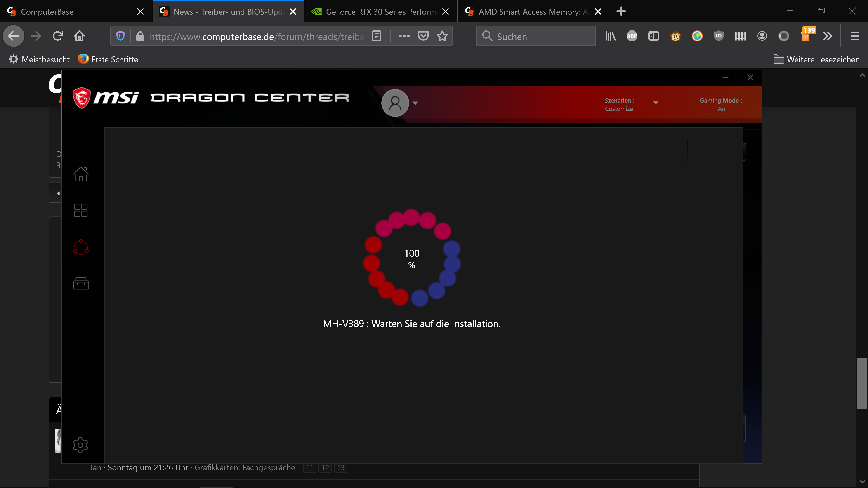Open the Pocket save icon
Image resolution: width=868 pixels, height=488 pixels.
(423, 36)
